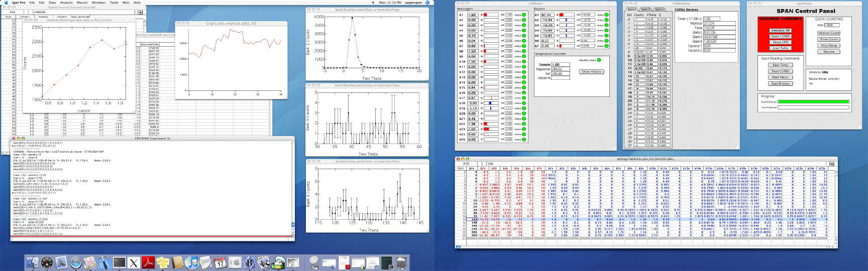Click the Sample field in Temperature Controller

click(x=561, y=65)
